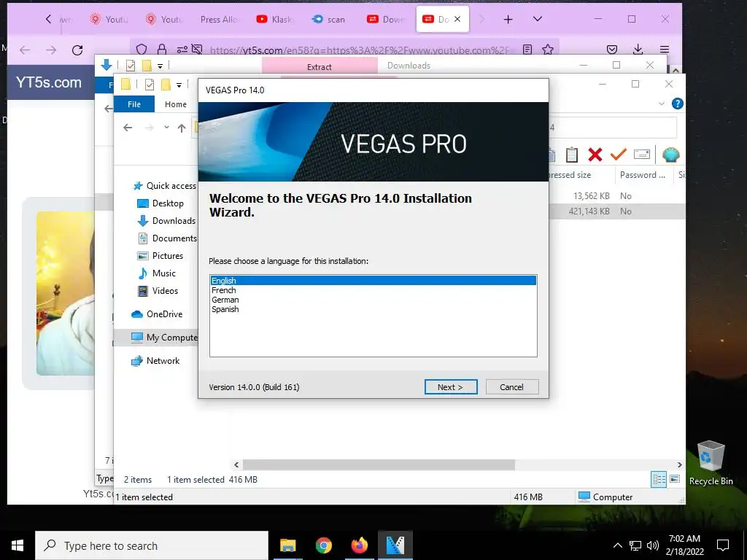Image resolution: width=747 pixels, height=560 pixels.
Task: Open Downloads in the navigation pane
Action: point(166,221)
